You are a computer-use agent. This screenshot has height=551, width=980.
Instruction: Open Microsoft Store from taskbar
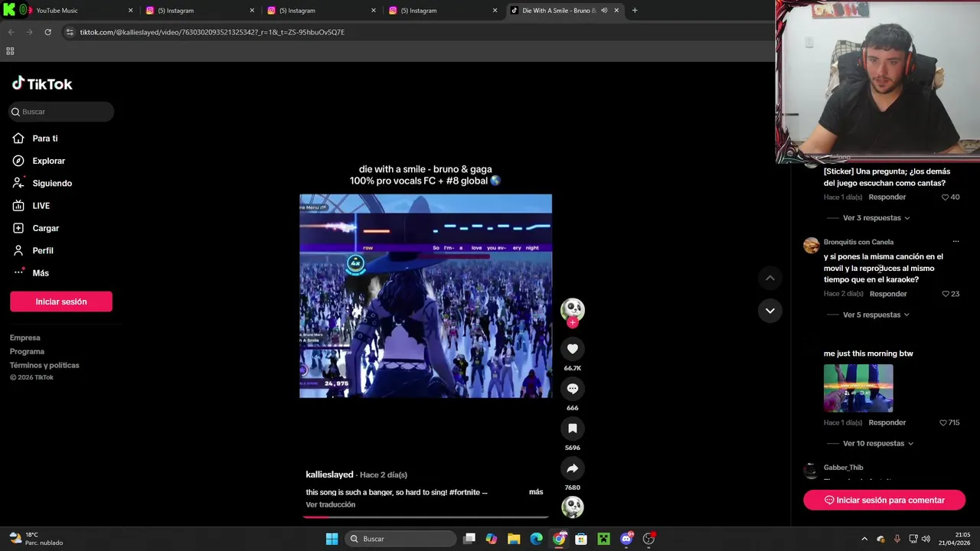581,539
